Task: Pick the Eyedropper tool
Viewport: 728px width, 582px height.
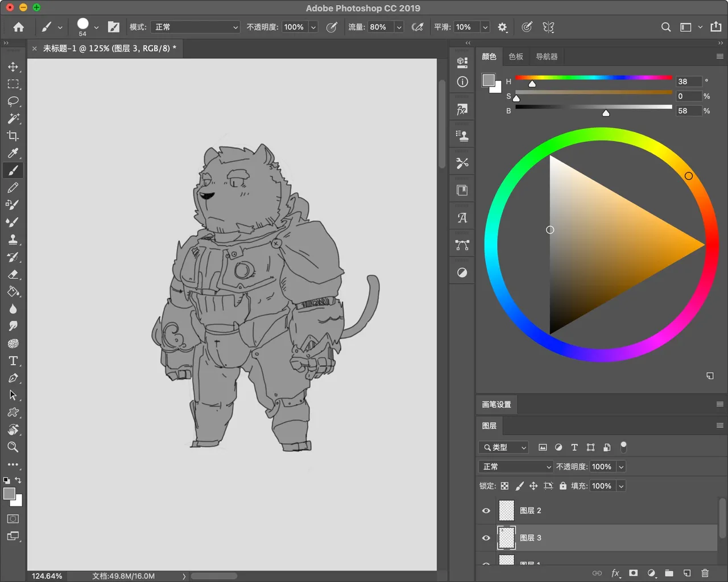Action: [13, 153]
